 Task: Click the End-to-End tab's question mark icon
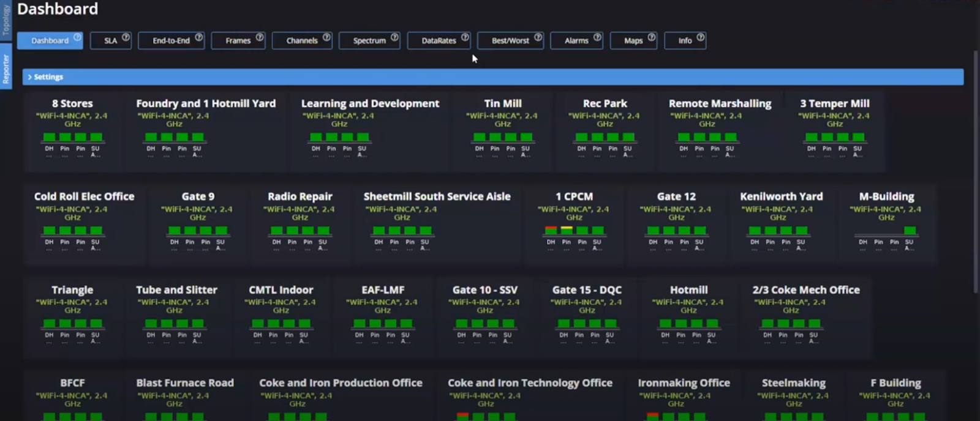(199, 37)
